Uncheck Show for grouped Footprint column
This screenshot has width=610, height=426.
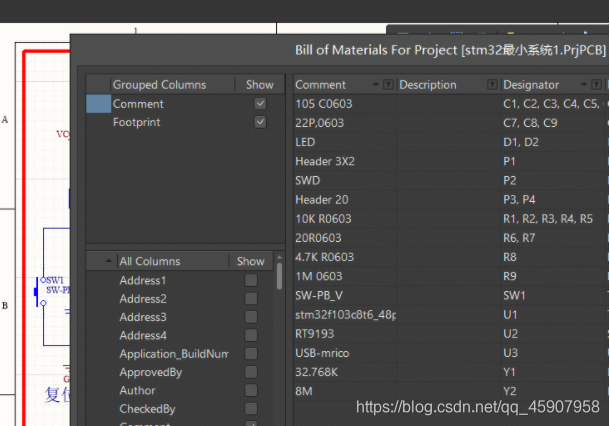tap(260, 122)
